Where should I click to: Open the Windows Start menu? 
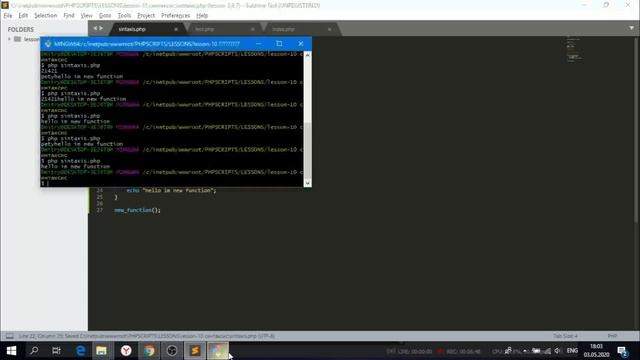pyautogui.click(x=11, y=351)
